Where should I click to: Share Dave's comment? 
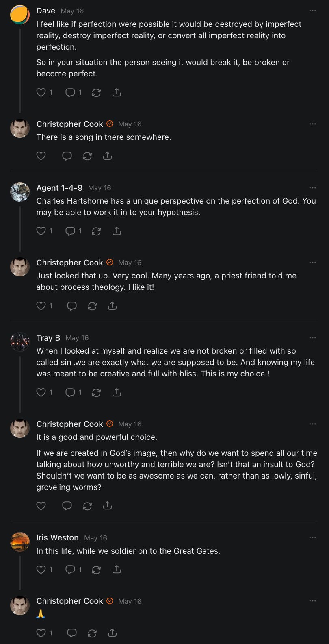pyautogui.click(x=117, y=93)
